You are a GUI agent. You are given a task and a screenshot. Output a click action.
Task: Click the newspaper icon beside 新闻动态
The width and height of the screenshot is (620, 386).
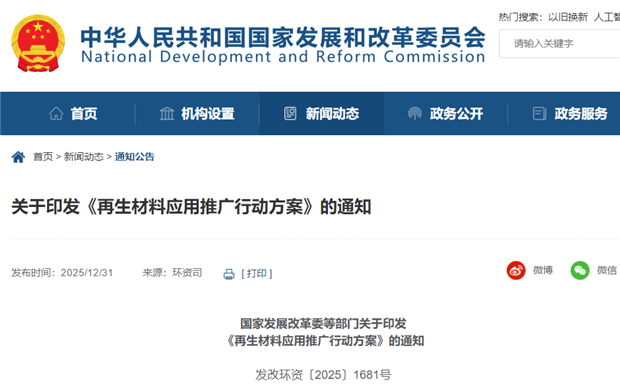point(290,114)
